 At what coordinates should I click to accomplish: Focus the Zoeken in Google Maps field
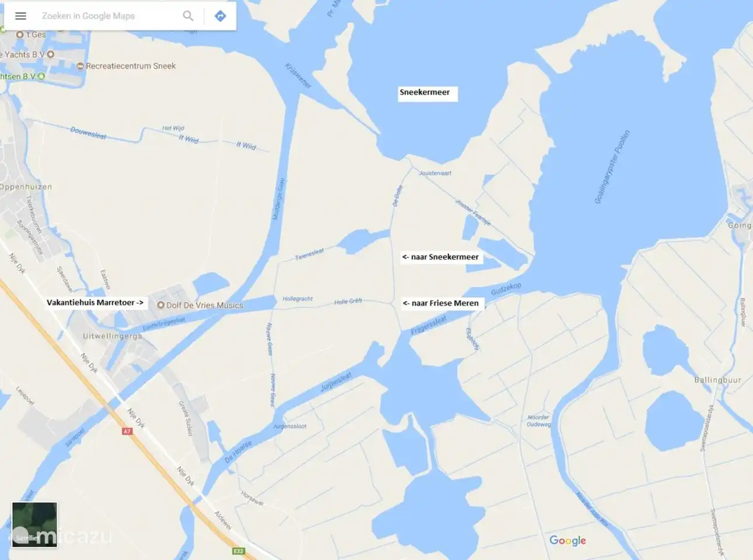(108, 16)
